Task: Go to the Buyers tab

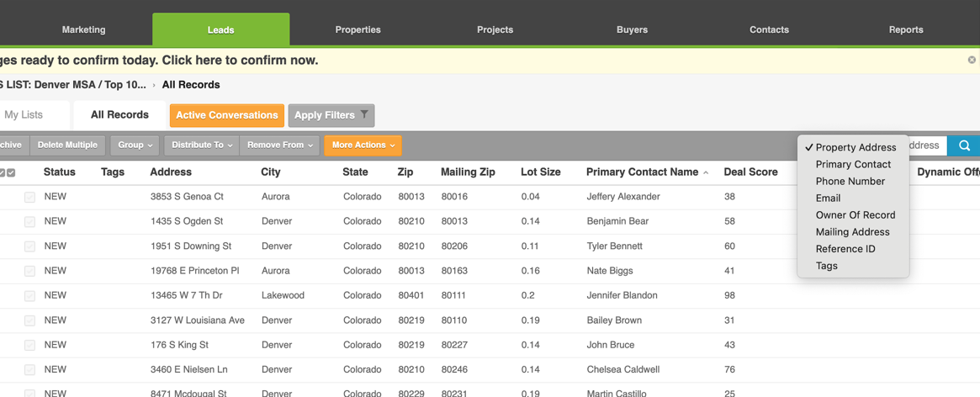Action: click(x=632, y=29)
